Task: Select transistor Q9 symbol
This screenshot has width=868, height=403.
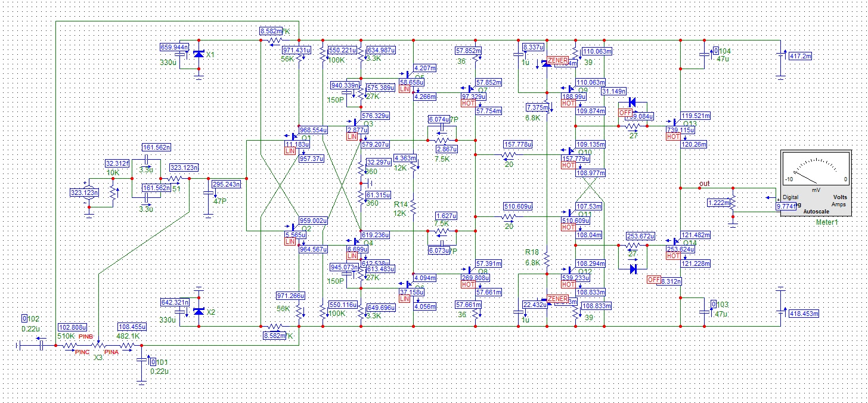Action: point(571,89)
